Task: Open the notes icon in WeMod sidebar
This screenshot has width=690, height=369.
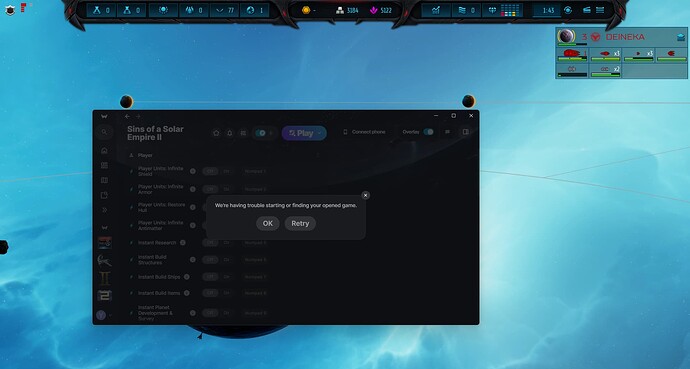Action: coord(104,195)
